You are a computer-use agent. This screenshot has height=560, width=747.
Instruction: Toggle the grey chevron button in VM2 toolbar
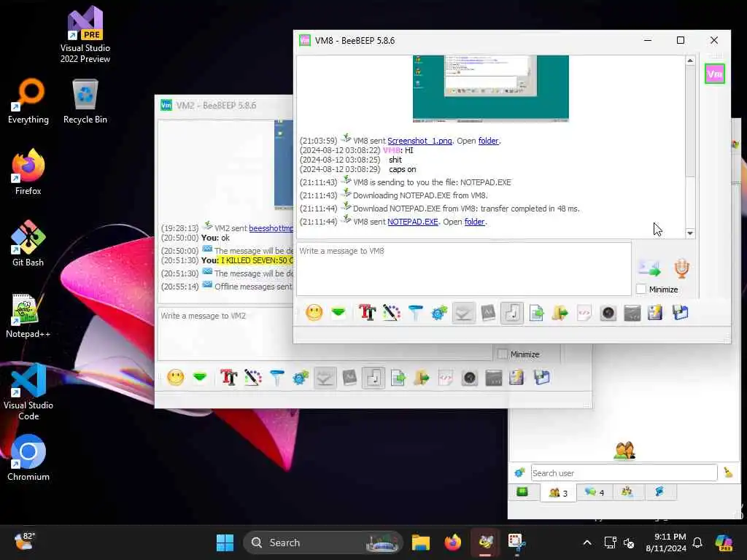(x=325, y=378)
